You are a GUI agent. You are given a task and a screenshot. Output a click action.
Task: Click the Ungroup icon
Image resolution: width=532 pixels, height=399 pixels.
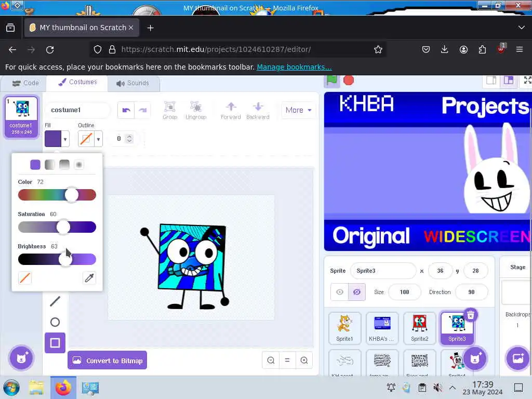(x=196, y=110)
